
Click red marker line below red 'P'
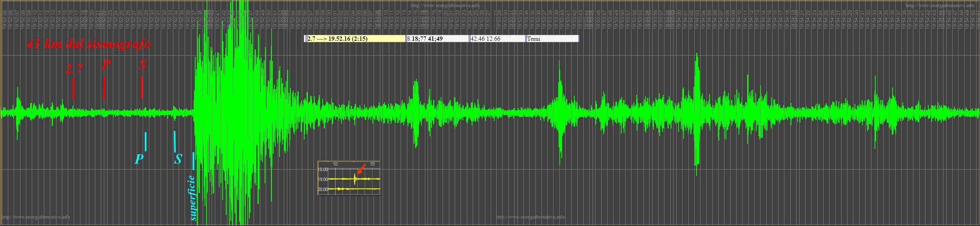point(104,88)
